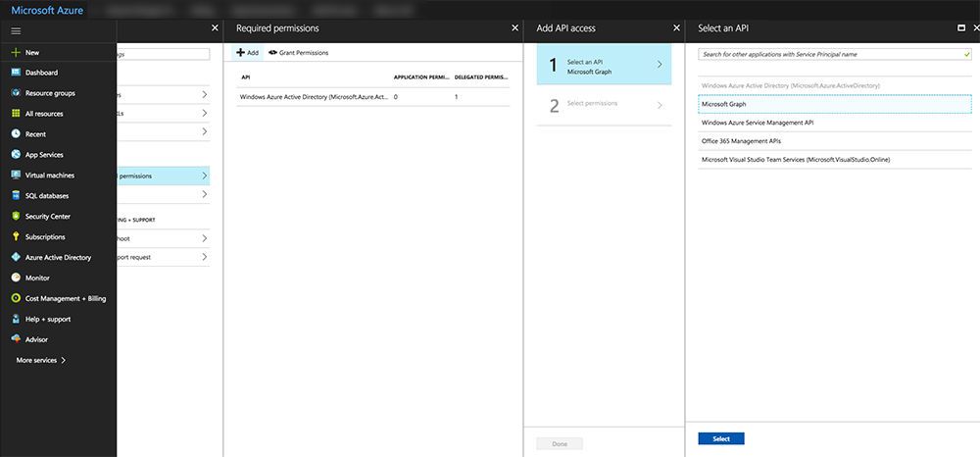
Task: Click the SQL databases icon
Action: (16, 196)
